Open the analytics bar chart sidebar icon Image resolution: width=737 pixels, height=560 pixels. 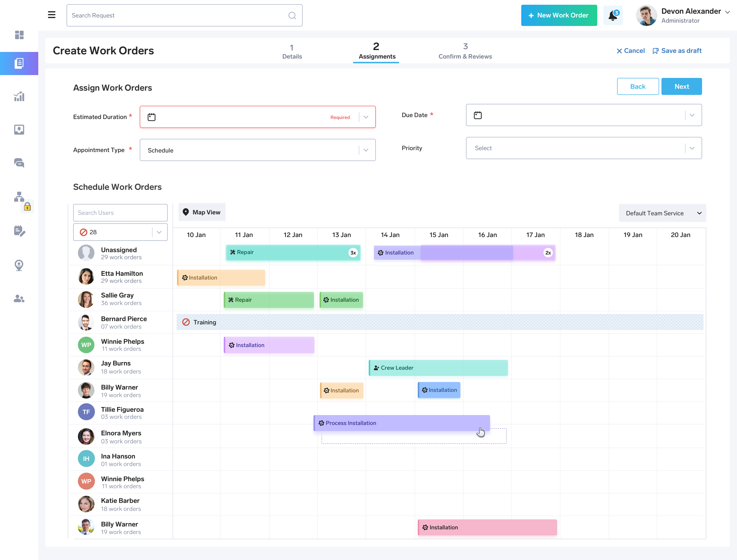[x=19, y=96]
